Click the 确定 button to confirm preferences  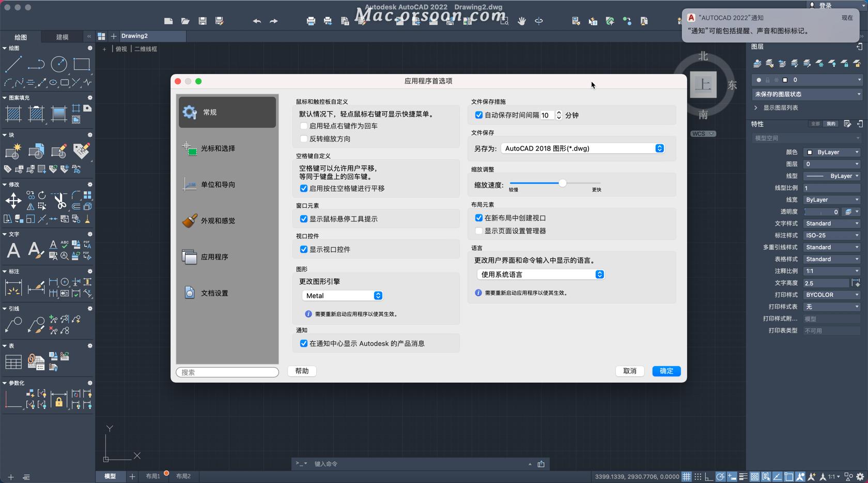666,371
